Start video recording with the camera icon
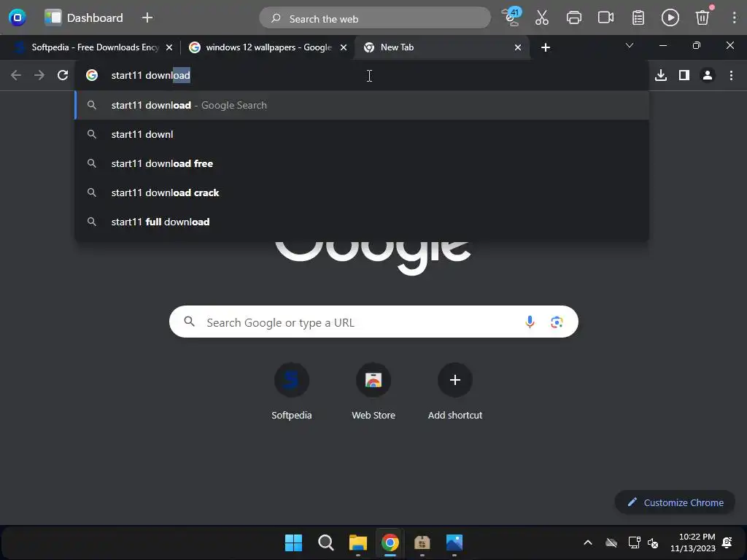The height and width of the screenshot is (560, 747). click(x=606, y=17)
